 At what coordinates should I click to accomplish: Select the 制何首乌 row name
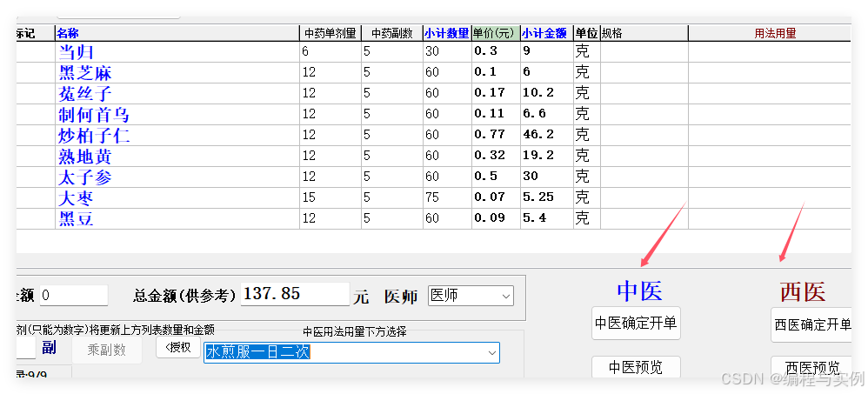click(x=94, y=115)
